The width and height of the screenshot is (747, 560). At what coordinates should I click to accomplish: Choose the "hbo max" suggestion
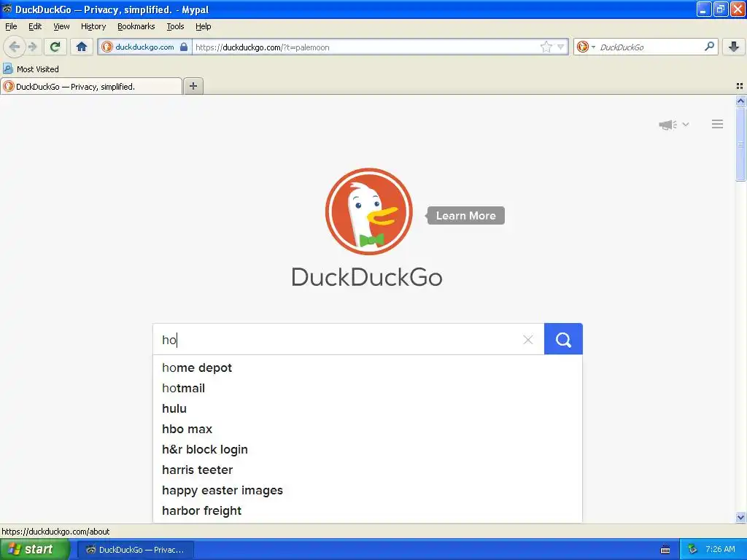point(368,429)
